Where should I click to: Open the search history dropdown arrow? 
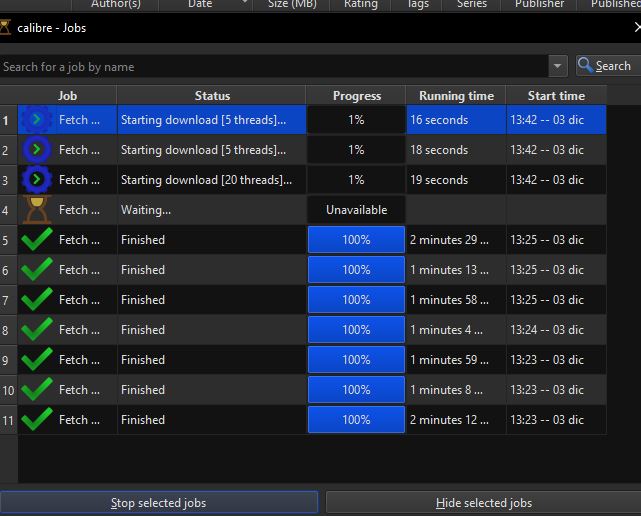[557, 66]
